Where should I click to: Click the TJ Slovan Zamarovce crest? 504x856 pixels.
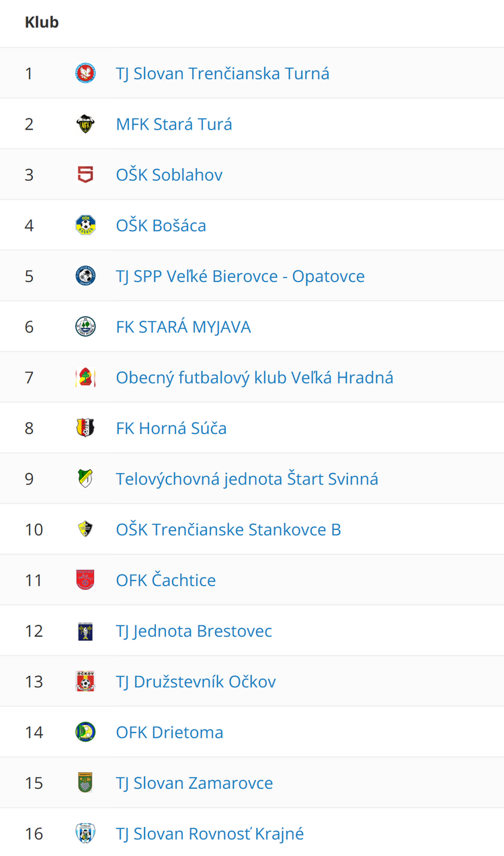pos(85,782)
